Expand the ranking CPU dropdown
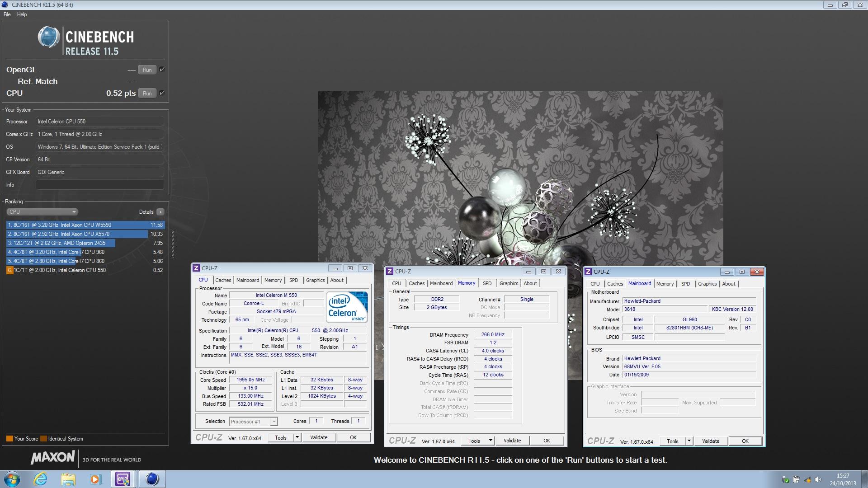The image size is (868, 488). coord(42,212)
